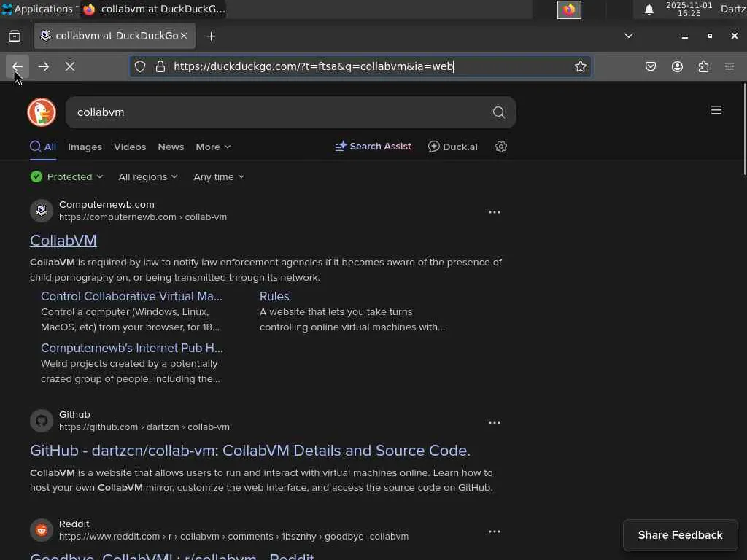The width and height of the screenshot is (747, 560).
Task: Open a new tab with the plus button
Action: (211, 36)
